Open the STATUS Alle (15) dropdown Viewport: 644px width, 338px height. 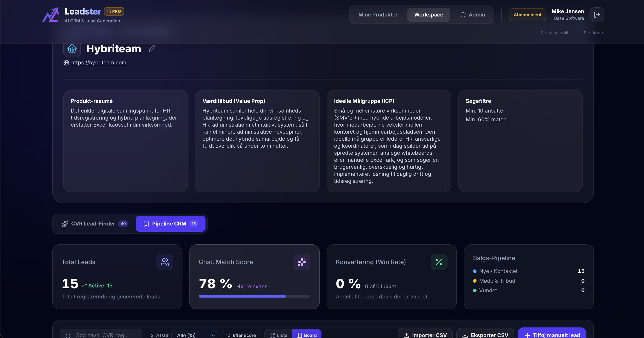194,335
